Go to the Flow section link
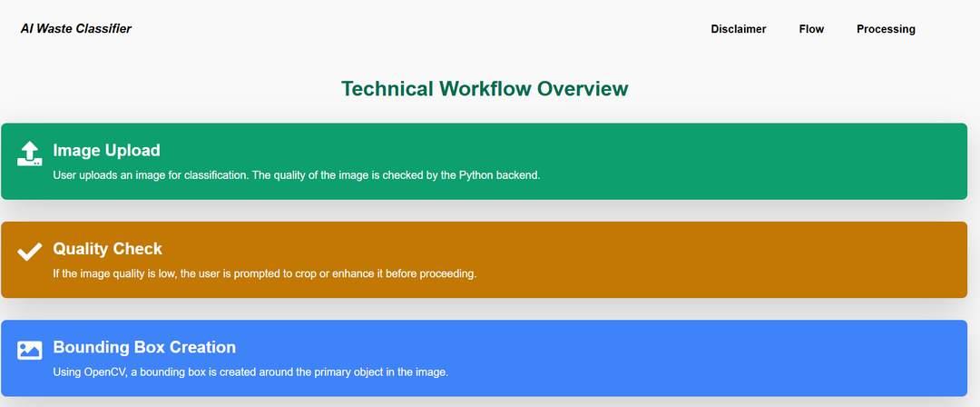980x407 pixels. pyautogui.click(x=811, y=29)
